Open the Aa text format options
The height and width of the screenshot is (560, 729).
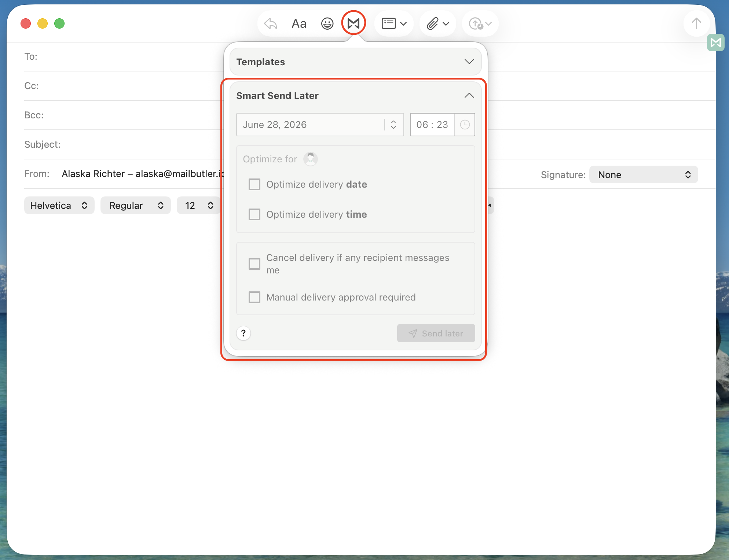[x=299, y=24]
